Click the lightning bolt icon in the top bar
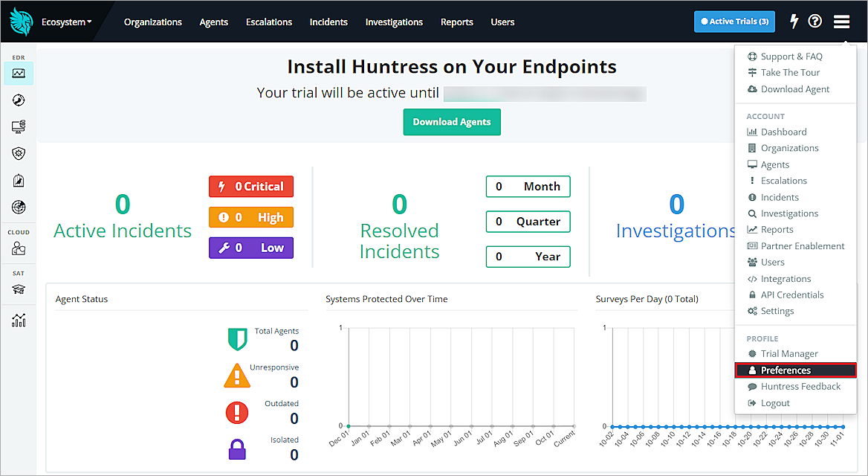The height and width of the screenshot is (476, 868). (x=794, y=22)
